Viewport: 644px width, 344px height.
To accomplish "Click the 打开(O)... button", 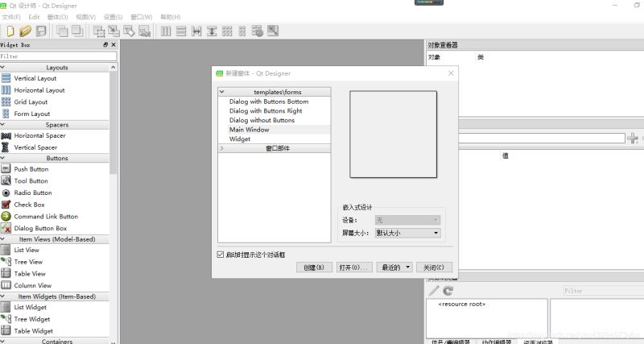I will [x=354, y=267].
